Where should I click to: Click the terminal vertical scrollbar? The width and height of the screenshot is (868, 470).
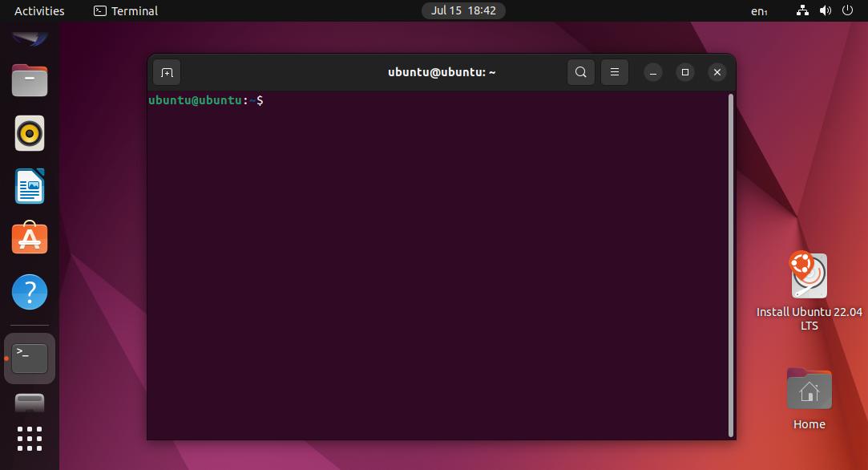point(731,265)
